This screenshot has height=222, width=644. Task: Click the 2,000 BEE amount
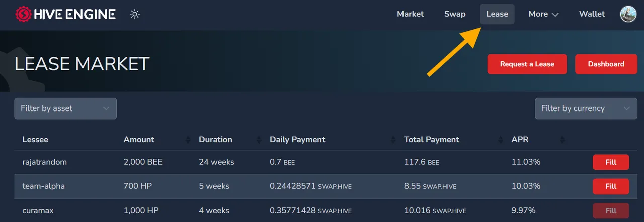point(143,162)
